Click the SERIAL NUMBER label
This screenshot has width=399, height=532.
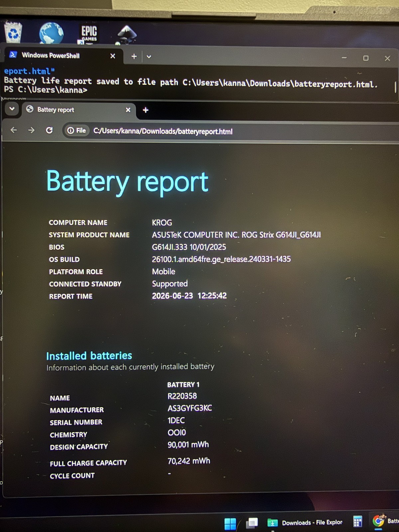76,422
